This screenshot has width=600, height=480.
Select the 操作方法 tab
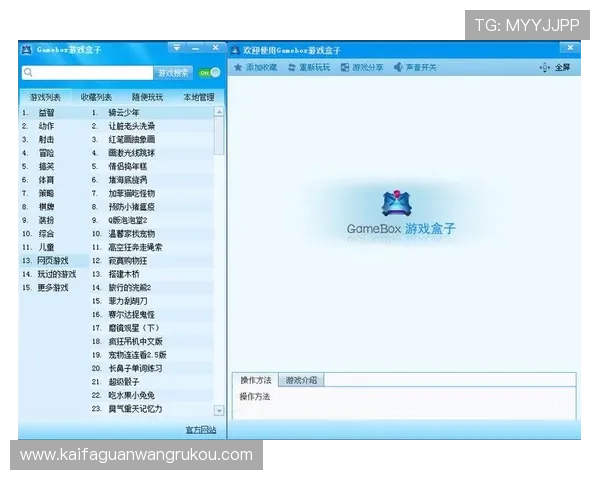pyautogui.click(x=256, y=380)
